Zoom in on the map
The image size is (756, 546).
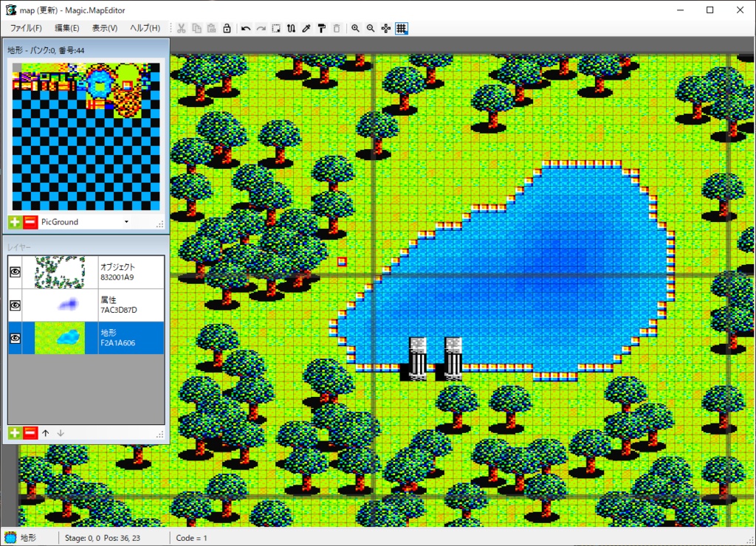tap(355, 29)
